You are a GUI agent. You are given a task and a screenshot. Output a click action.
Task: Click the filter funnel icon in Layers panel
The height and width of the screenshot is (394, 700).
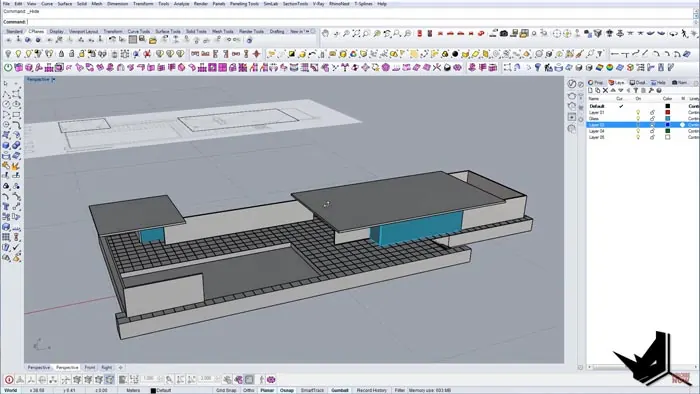[636, 91]
